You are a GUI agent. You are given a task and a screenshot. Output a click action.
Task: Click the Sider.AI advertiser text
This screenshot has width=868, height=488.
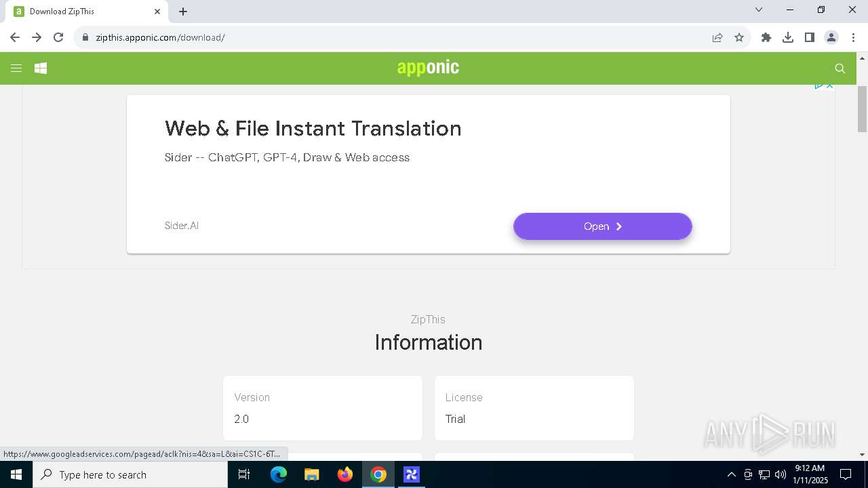pyautogui.click(x=182, y=226)
